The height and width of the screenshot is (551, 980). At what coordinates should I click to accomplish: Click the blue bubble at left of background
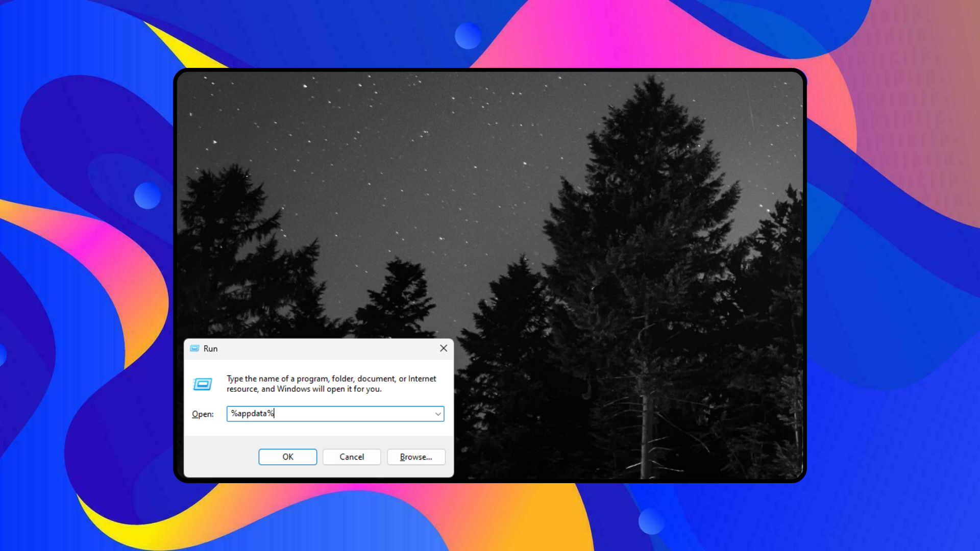tap(148, 195)
